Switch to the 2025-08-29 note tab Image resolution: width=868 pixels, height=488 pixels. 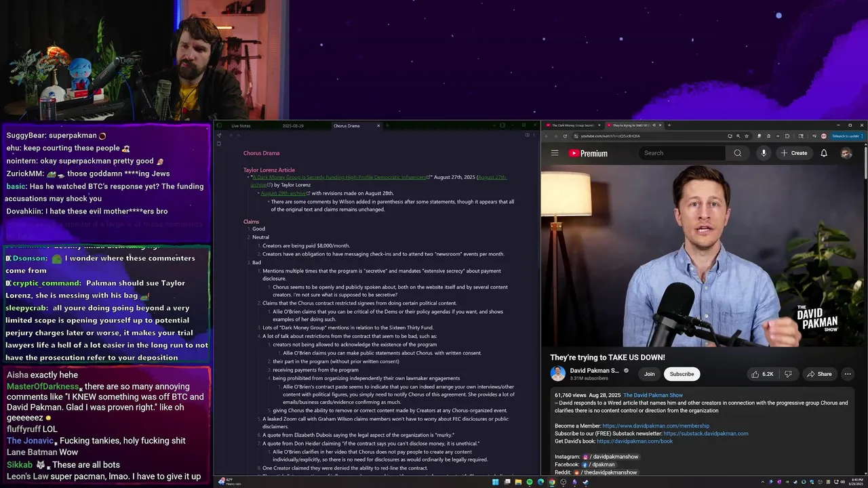click(x=293, y=125)
